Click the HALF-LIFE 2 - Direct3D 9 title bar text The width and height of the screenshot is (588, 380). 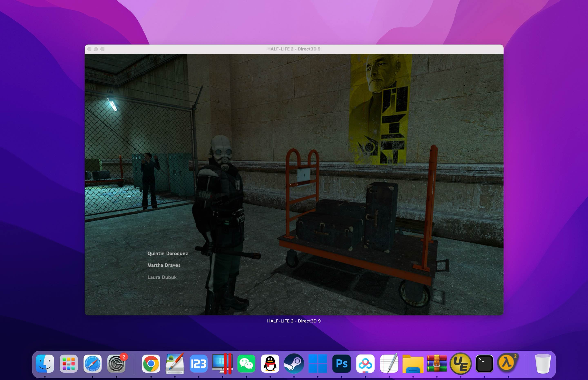[x=294, y=49]
